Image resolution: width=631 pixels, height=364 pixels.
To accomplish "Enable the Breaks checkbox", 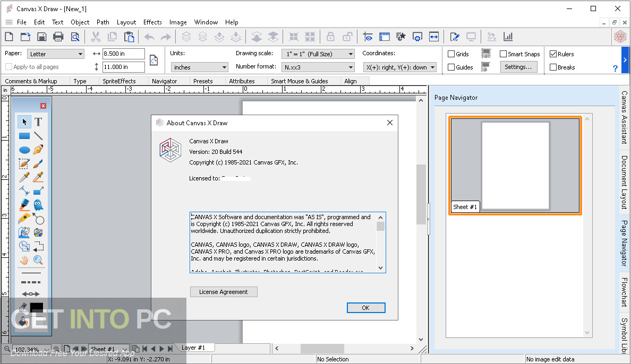I will 553,67.
